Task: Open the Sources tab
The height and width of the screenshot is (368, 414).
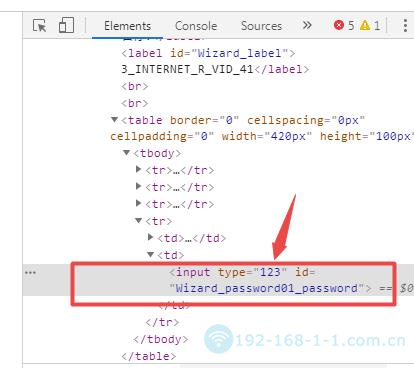Action: [x=261, y=26]
